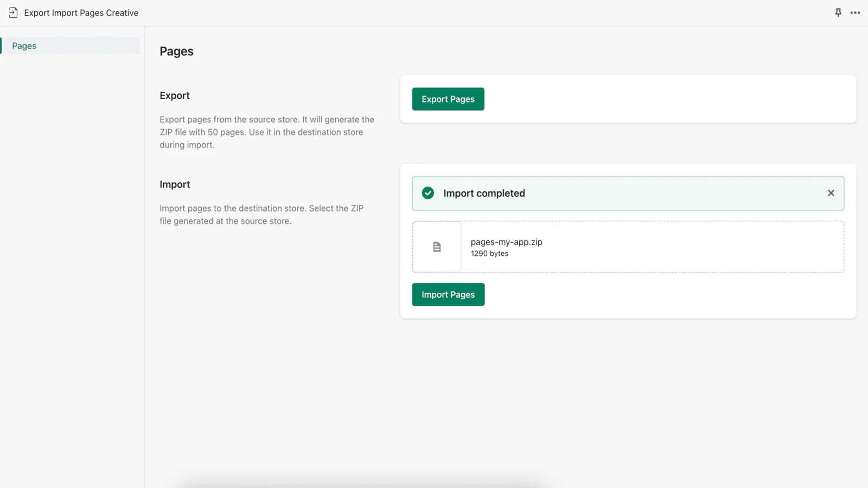Click the pages-my-app.zip file name

tap(507, 242)
